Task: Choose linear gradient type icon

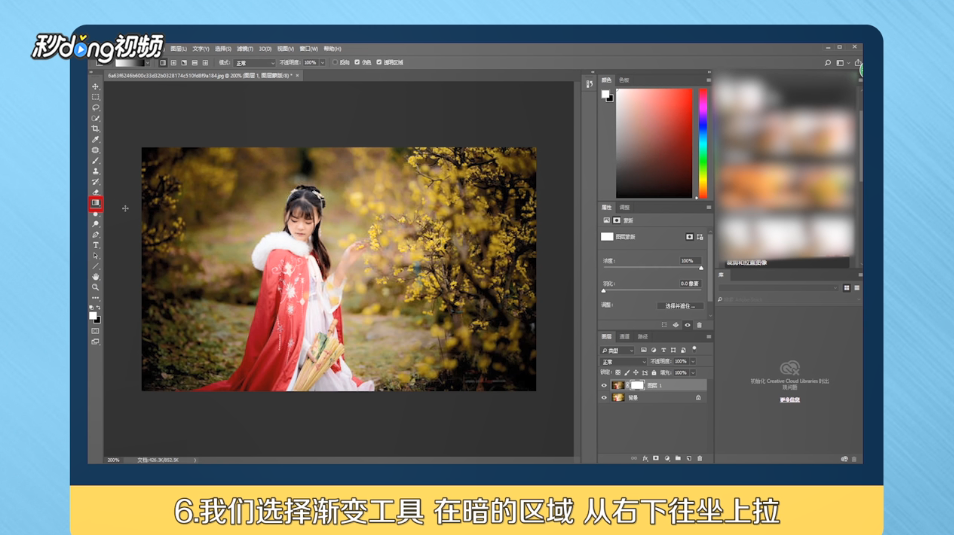Action: pyautogui.click(x=162, y=63)
